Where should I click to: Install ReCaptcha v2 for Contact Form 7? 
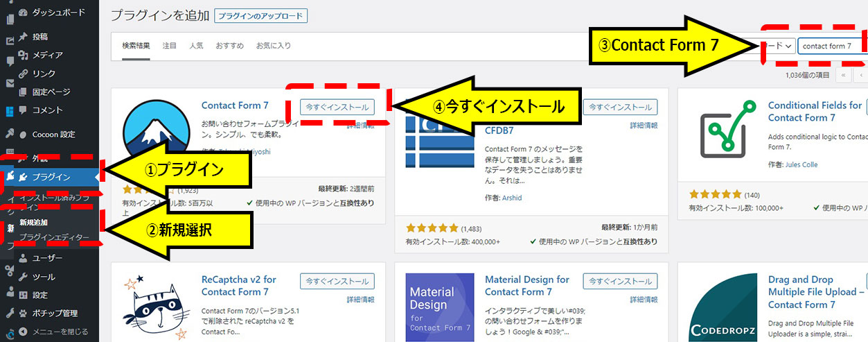(x=337, y=282)
